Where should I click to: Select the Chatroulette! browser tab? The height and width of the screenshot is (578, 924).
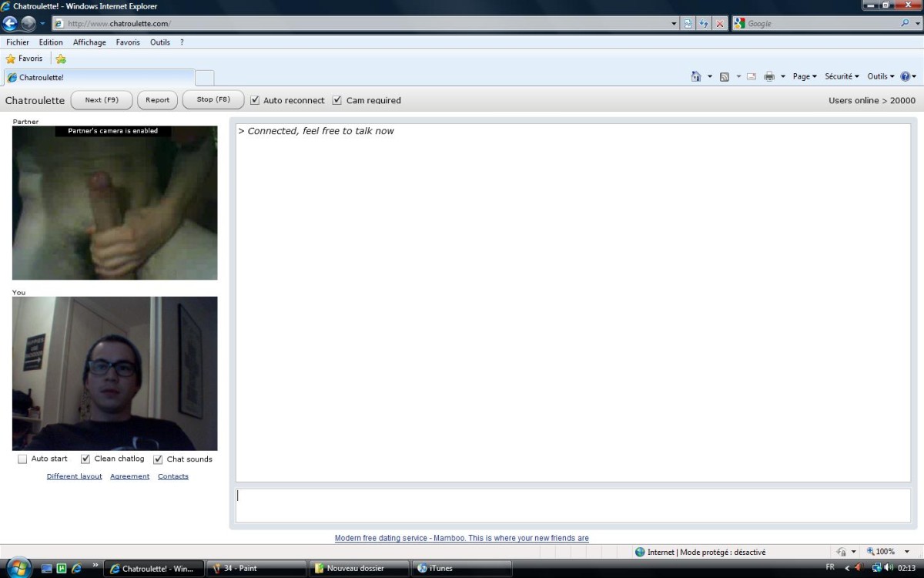[99, 77]
